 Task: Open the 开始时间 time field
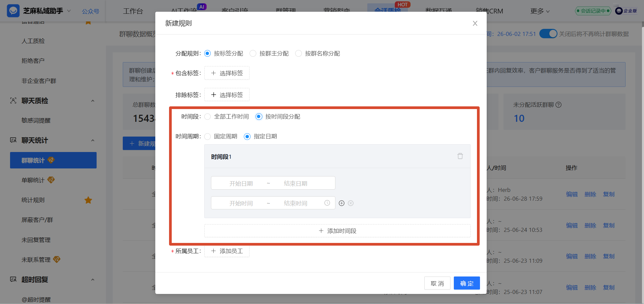241,203
